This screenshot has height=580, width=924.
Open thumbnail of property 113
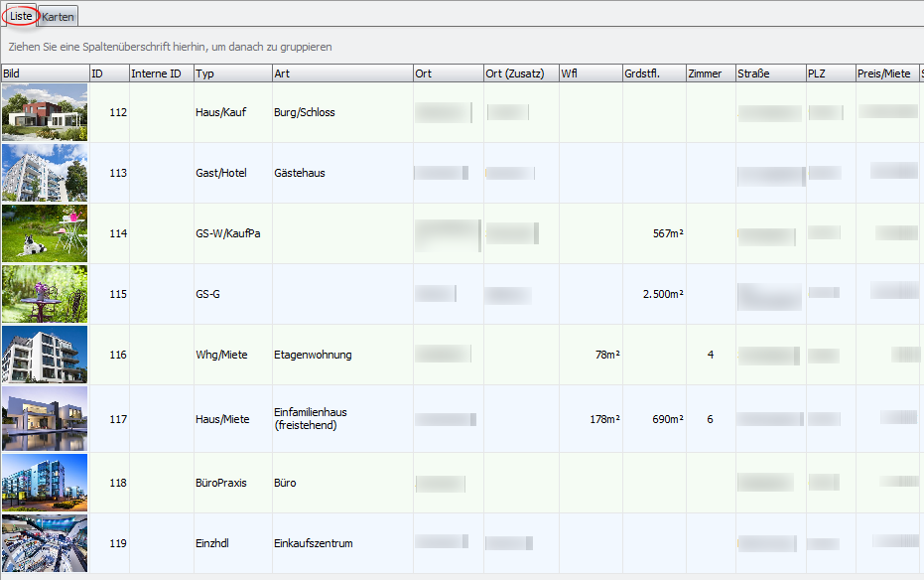click(45, 173)
